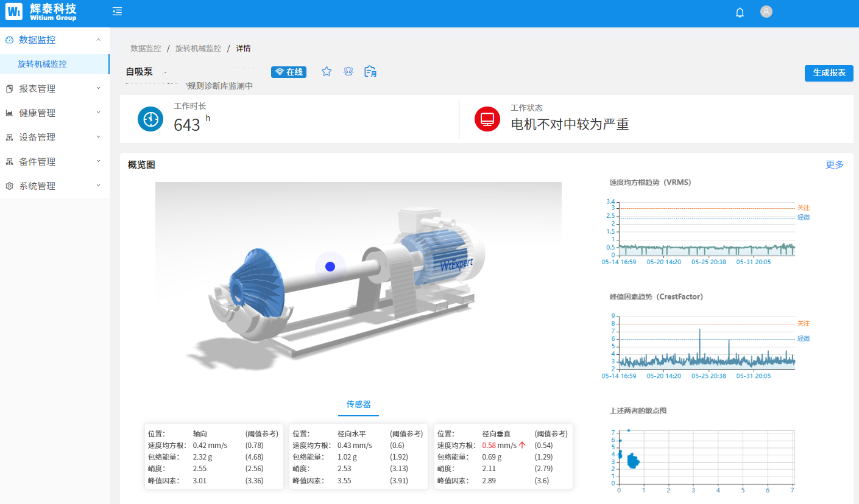
Task: Open the 更多 link in overview
Action: tap(834, 165)
